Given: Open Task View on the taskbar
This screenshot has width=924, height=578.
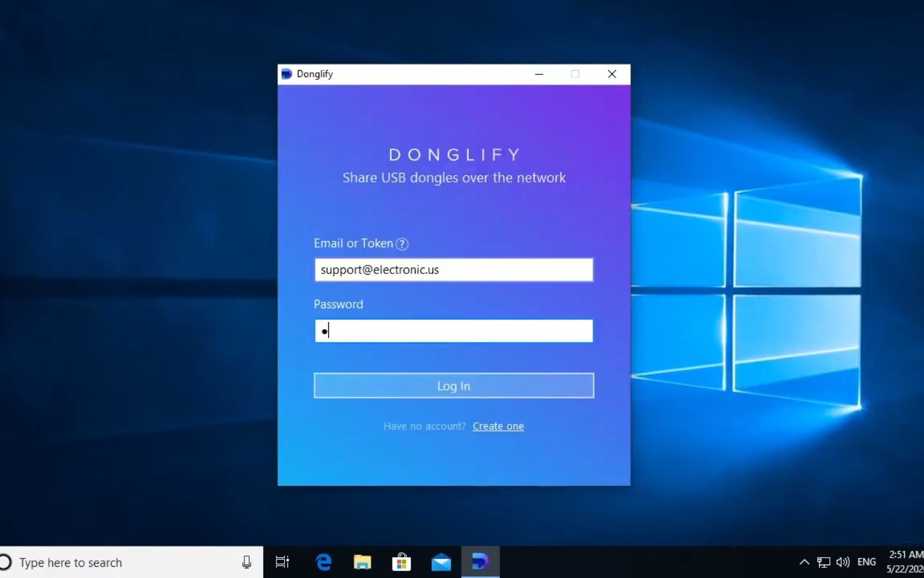Looking at the screenshot, I should 282,562.
